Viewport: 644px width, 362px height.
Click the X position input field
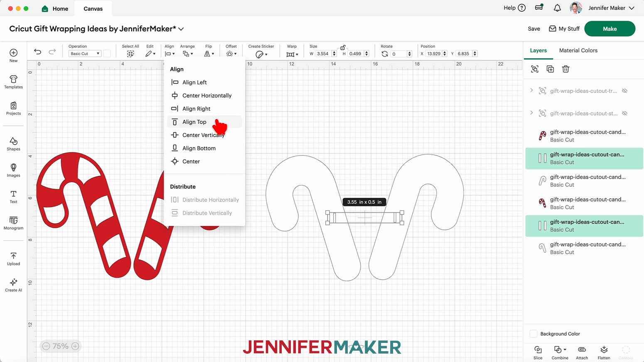[434, 54]
